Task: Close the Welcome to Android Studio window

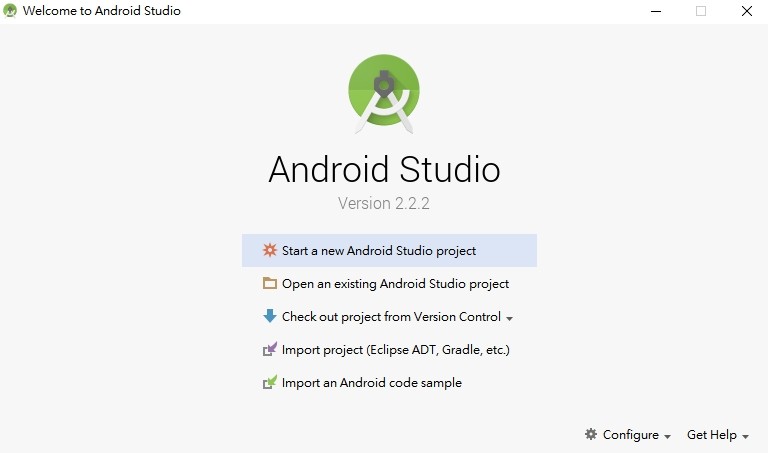Action: (x=746, y=11)
